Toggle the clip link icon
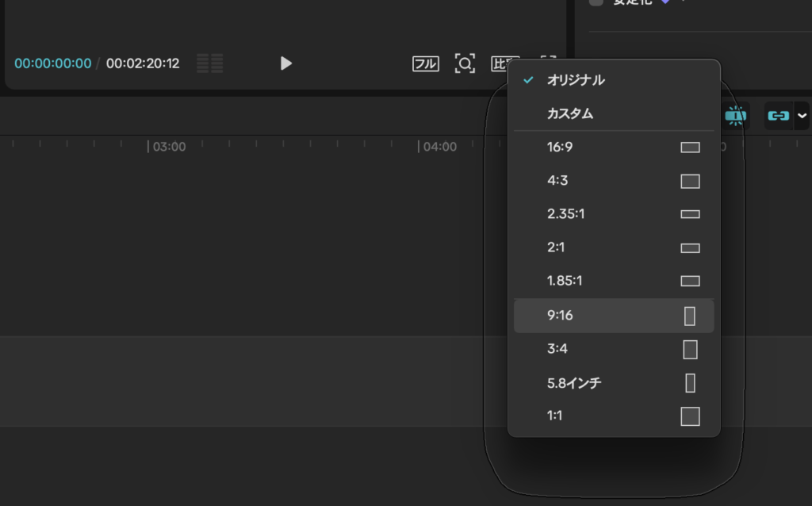The width and height of the screenshot is (812, 506). point(778,116)
